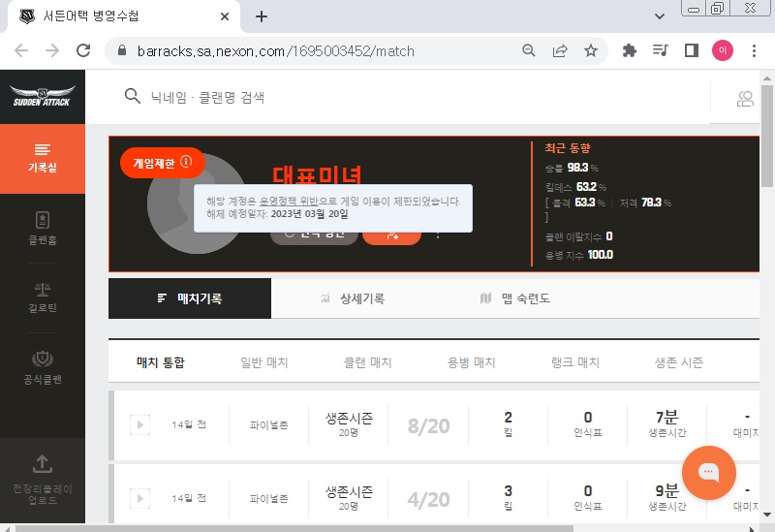Play replay of the 8/20 match
Viewport: 775px width, 532px height.
[139, 424]
